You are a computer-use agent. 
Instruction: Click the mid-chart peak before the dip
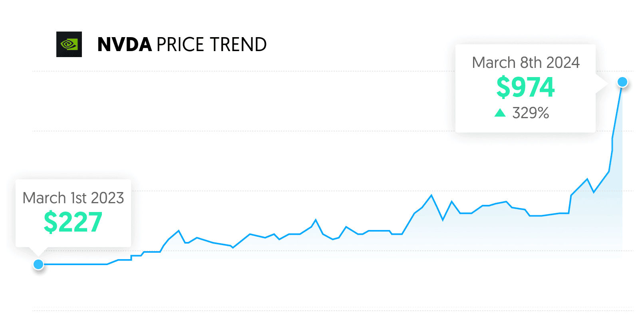point(316,220)
